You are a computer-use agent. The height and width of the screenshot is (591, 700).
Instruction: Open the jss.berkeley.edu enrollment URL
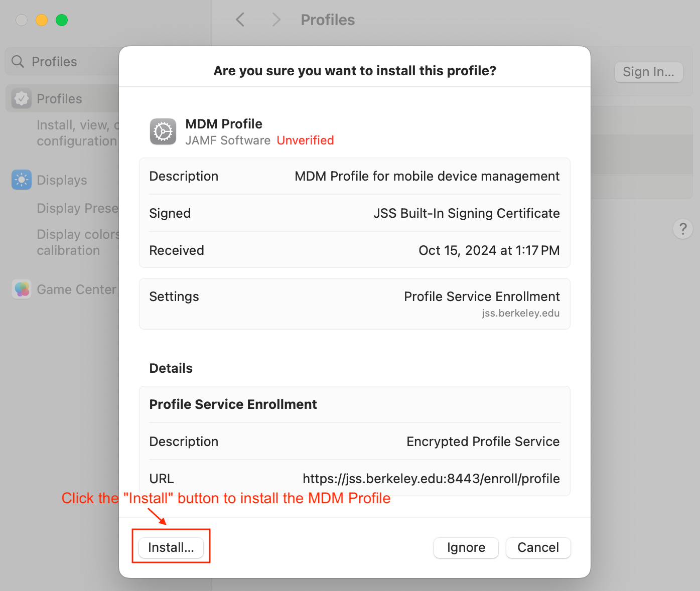click(x=431, y=478)
